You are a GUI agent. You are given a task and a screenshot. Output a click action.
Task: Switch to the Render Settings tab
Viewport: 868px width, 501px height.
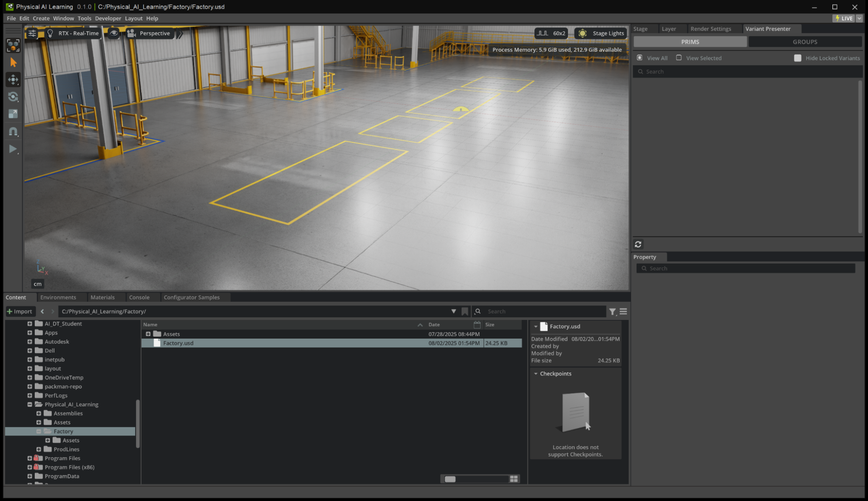(710, 29)
